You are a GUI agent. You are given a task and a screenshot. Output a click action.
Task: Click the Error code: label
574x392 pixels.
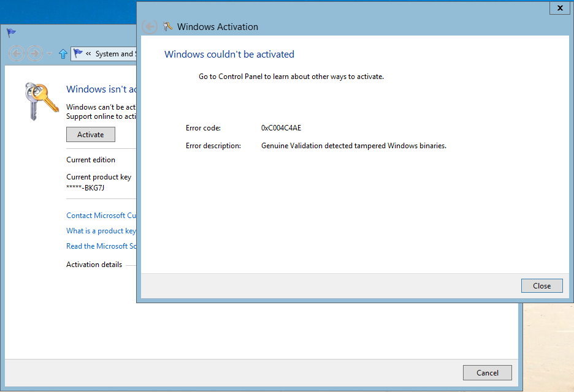coord(203,128)
